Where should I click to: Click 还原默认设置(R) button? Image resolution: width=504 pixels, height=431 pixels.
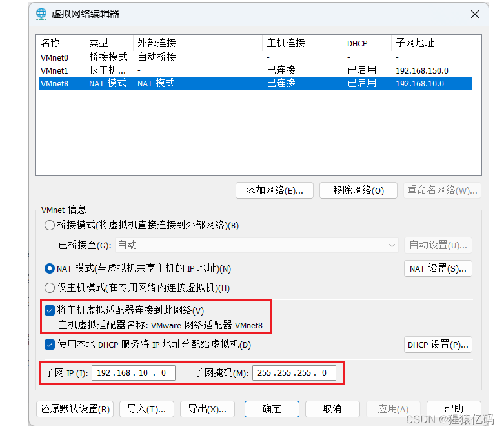[75, 409]
